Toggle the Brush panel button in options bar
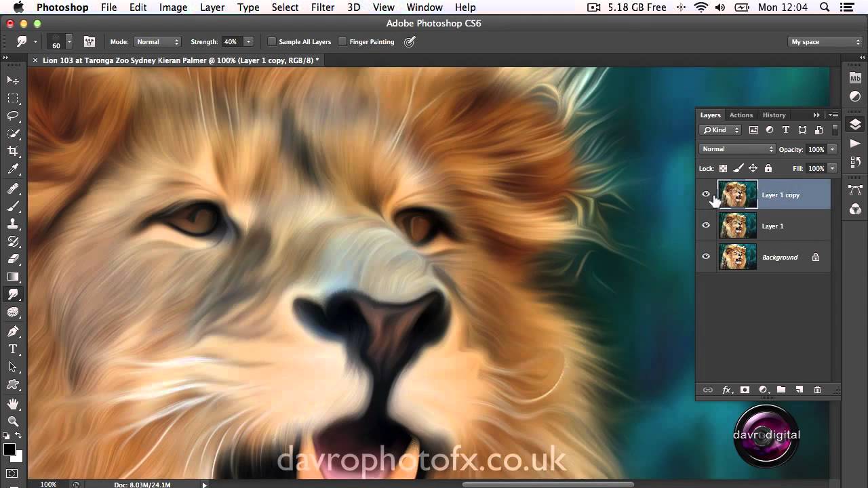868x488 pixels. point(89,41)
